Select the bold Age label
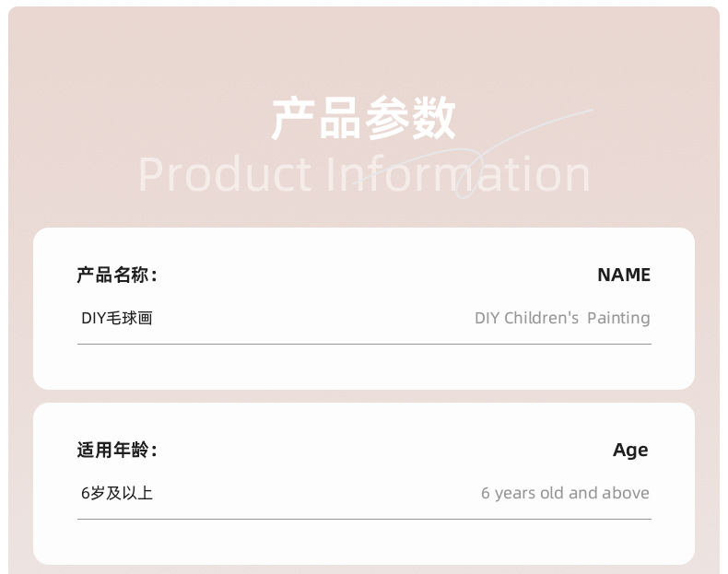The height and width of the screenshot is (574, 728). (x=630, y=450)
